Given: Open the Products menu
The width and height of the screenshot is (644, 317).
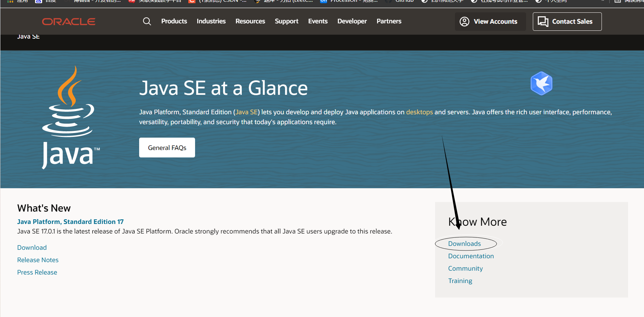Looking at the screenshot, I should (174, 21).
